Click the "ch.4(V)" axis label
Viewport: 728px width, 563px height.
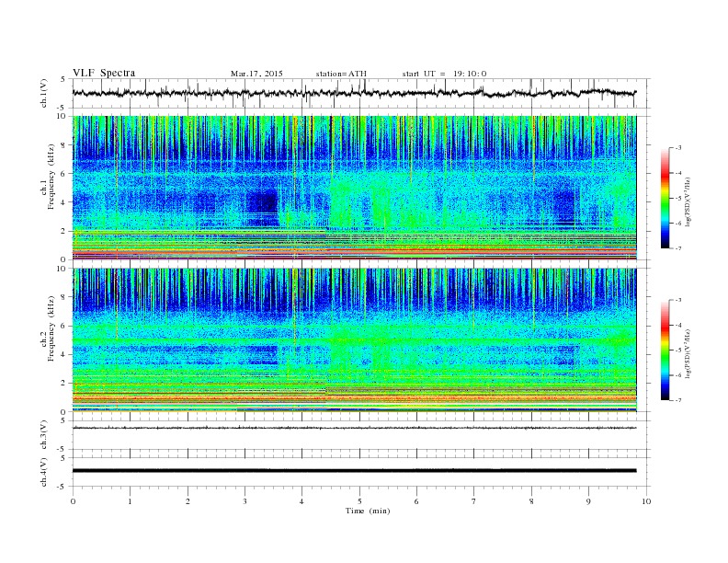tap(44, 472)
